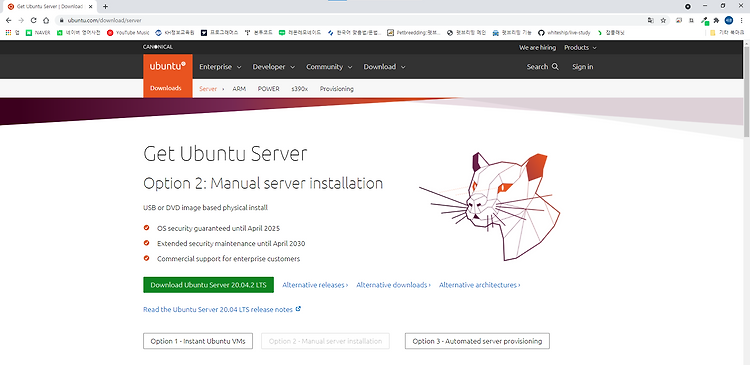Image resolution: width=750 pixels, height=365 pixels.
Task: Click the Canonical logo text
Action: click(x=157, y=47)
